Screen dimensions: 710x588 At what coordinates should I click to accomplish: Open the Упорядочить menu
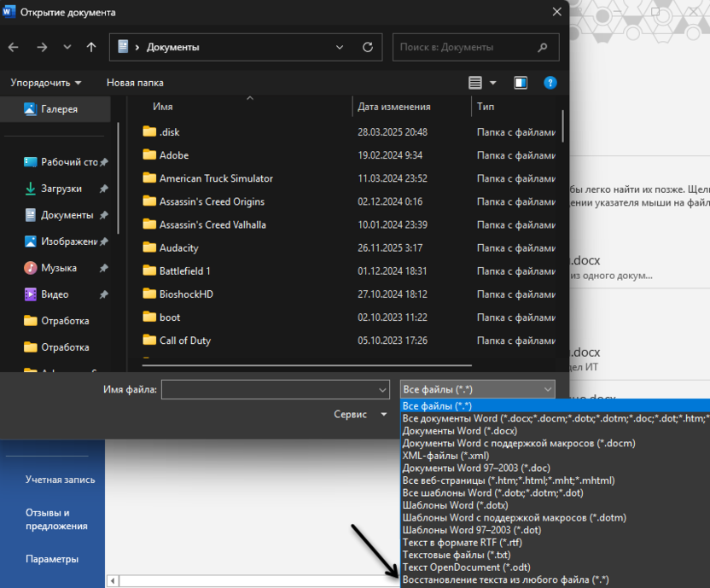(x=45, y=83)
